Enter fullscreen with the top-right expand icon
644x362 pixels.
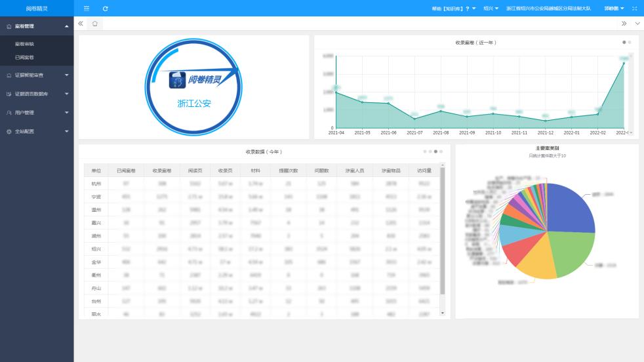pyautogui.click(x=635, y=9)
